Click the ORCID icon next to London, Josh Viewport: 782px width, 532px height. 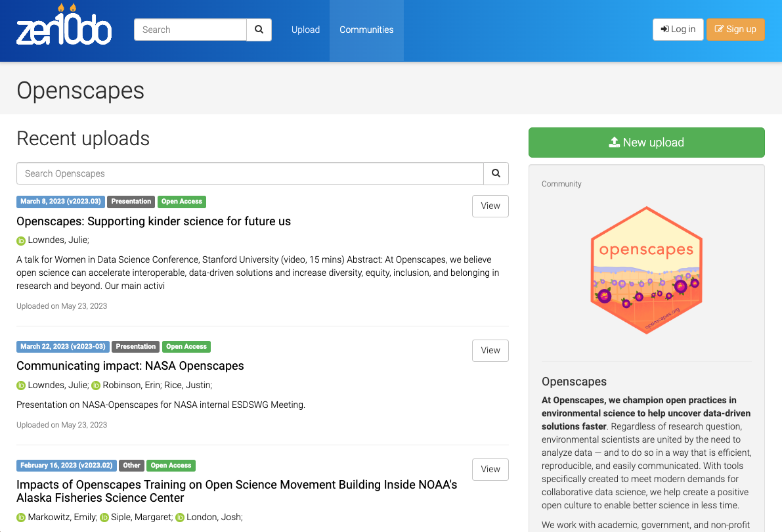(179, 517)
